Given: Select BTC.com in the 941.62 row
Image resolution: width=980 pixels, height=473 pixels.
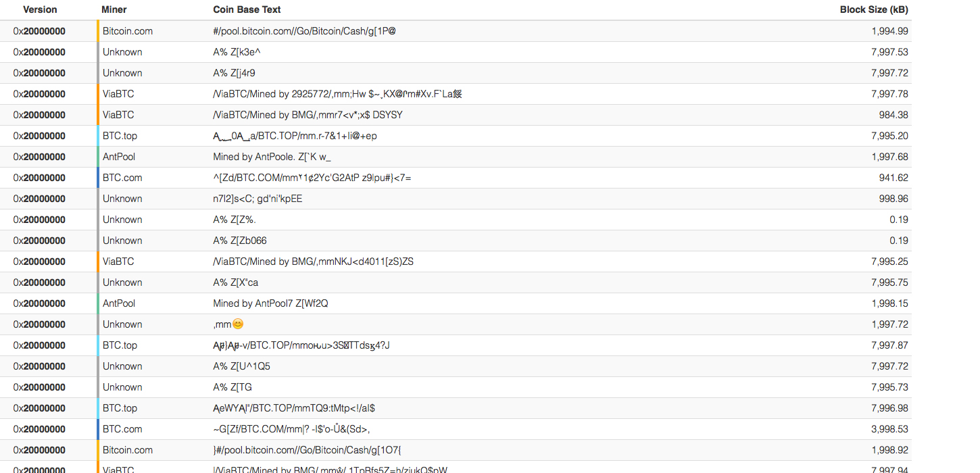Looking at the screenshot, I should [x=122, y=178].
